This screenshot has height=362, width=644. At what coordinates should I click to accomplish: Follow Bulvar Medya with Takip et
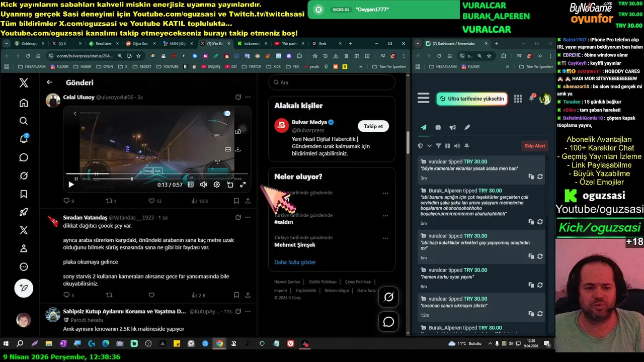pos(373,126)
